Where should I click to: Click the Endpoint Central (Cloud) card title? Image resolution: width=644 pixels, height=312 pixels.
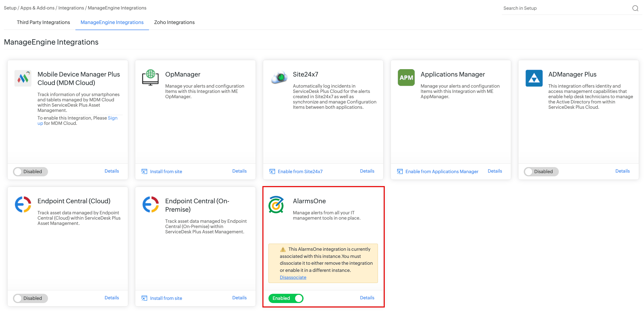[74, 201]
